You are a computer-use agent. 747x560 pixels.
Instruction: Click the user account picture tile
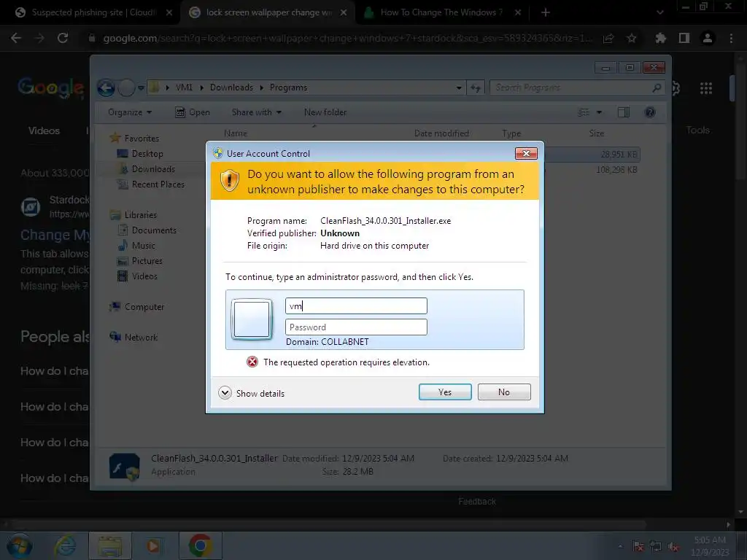point(252,319)
